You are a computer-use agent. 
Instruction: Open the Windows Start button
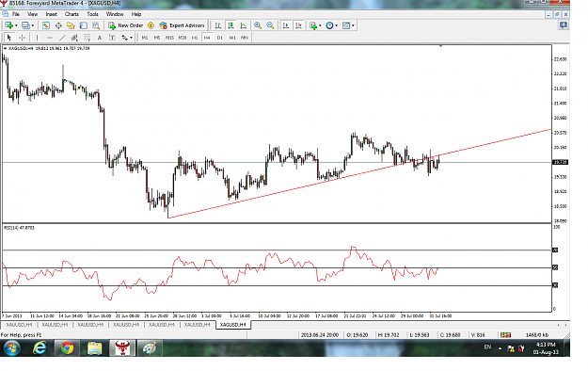pyautogui.click(x=11, y=348)
